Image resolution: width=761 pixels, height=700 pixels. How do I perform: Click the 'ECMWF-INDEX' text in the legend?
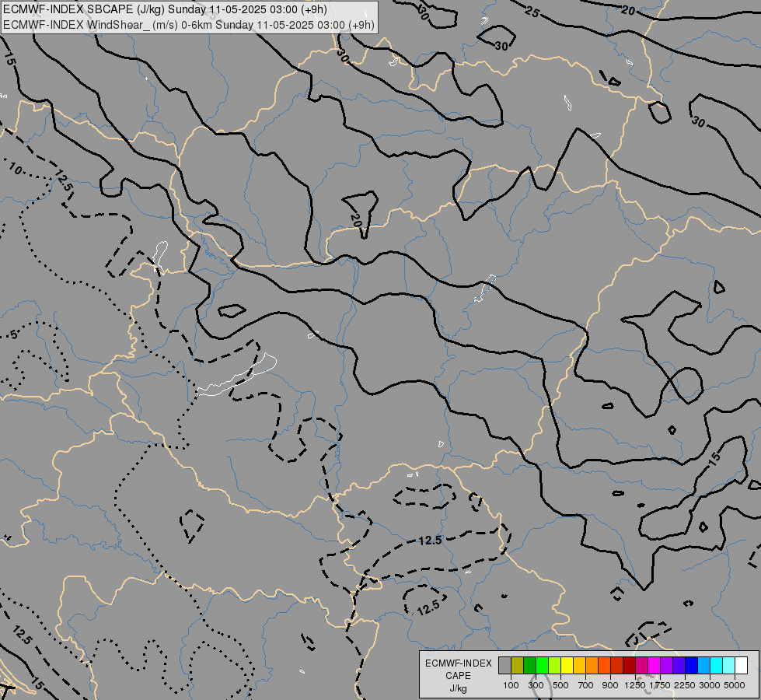pyautogui.click(x=459, y=663)
